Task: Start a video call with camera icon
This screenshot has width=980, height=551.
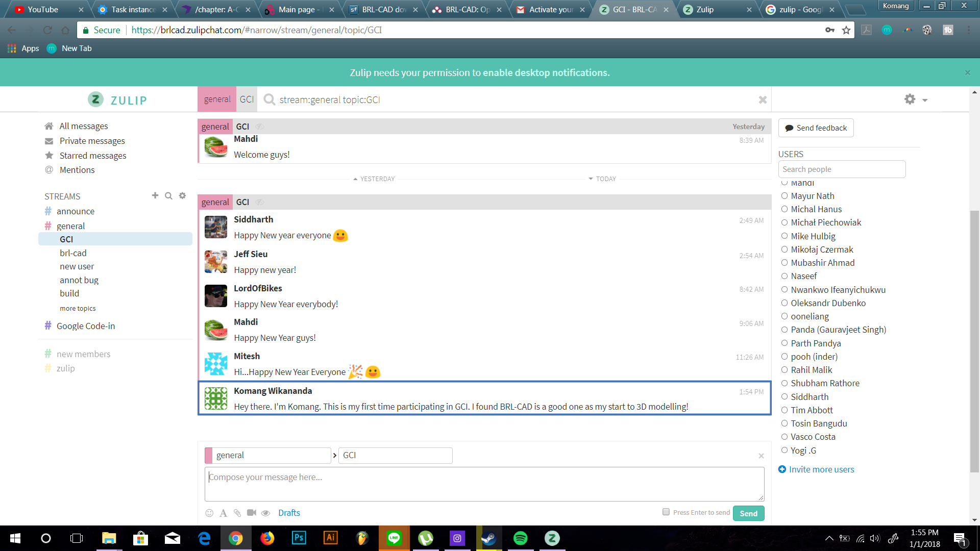Action: [x=252, y=512]
